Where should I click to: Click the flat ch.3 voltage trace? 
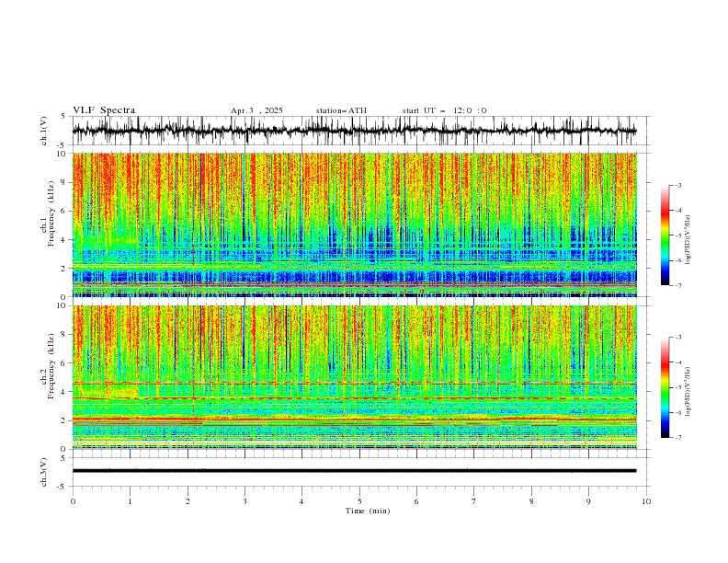(354, 471)
